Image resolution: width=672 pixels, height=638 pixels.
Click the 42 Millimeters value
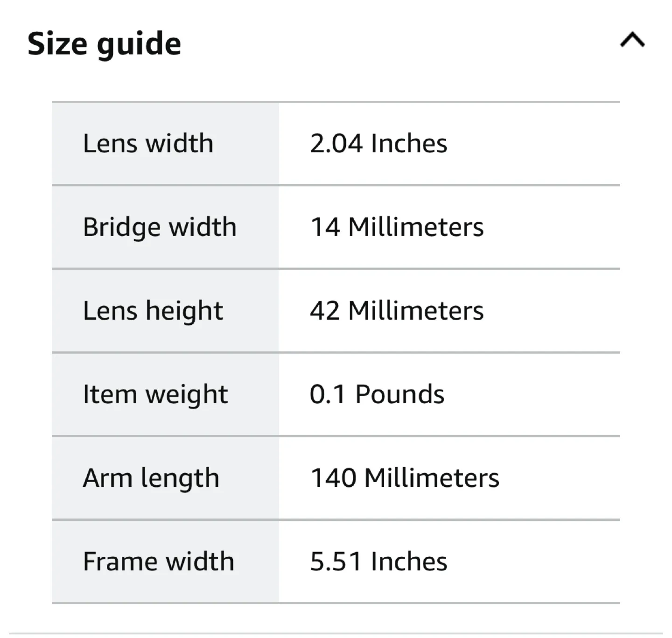pos(397,310)
